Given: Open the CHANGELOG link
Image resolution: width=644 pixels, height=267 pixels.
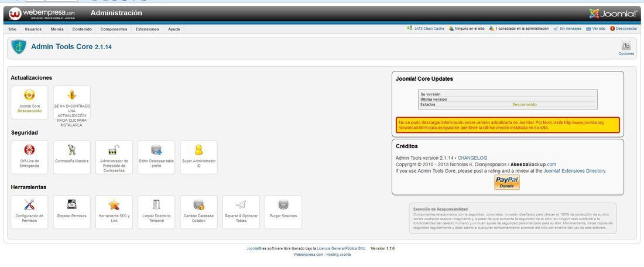Looking at the screenshot, I should pyautogui.click(x=472, y=158).
